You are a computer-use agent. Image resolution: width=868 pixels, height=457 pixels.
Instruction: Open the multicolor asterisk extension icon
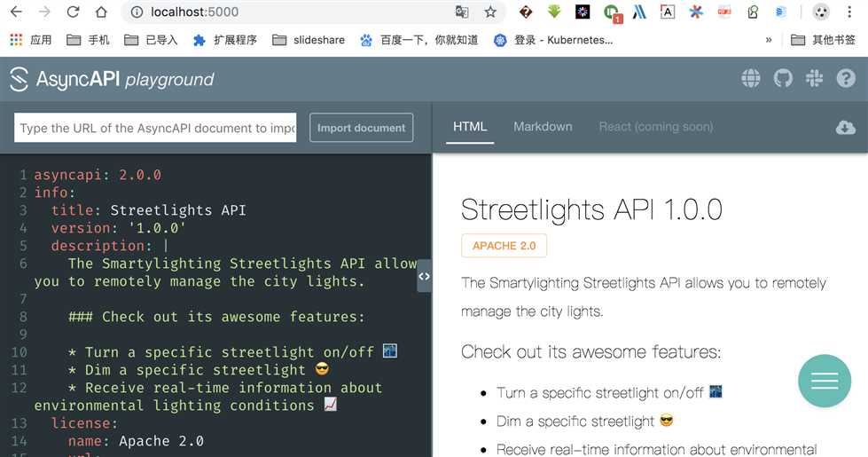click(696, 12)
